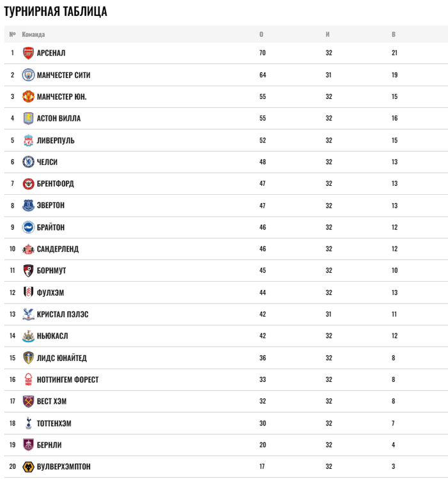Image resolution: width=448 pixels, height=479 pixels.
Task: Click the О points column header
Action: coord(261,34)
